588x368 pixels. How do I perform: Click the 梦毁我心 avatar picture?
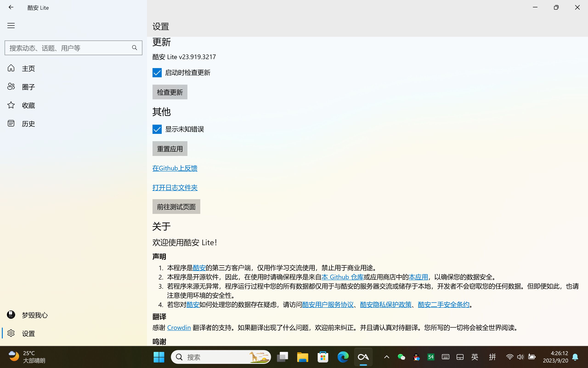(11, 314)
